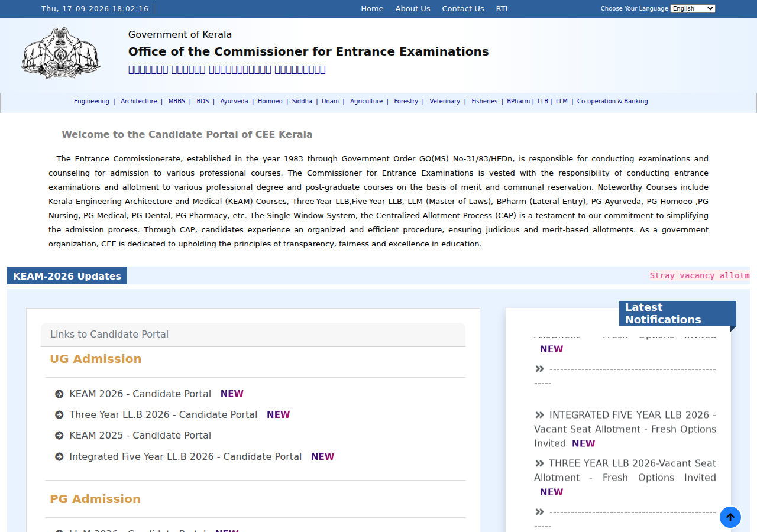
Task: Click the NEW badge beside KEAM 2026 portal
Action: [232, 394]
